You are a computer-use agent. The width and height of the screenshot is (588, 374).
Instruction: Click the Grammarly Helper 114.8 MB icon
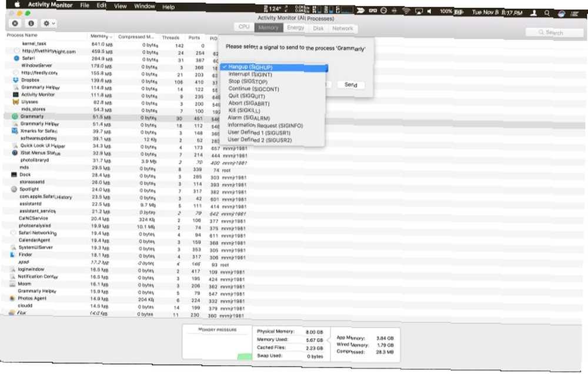[15, 87]
